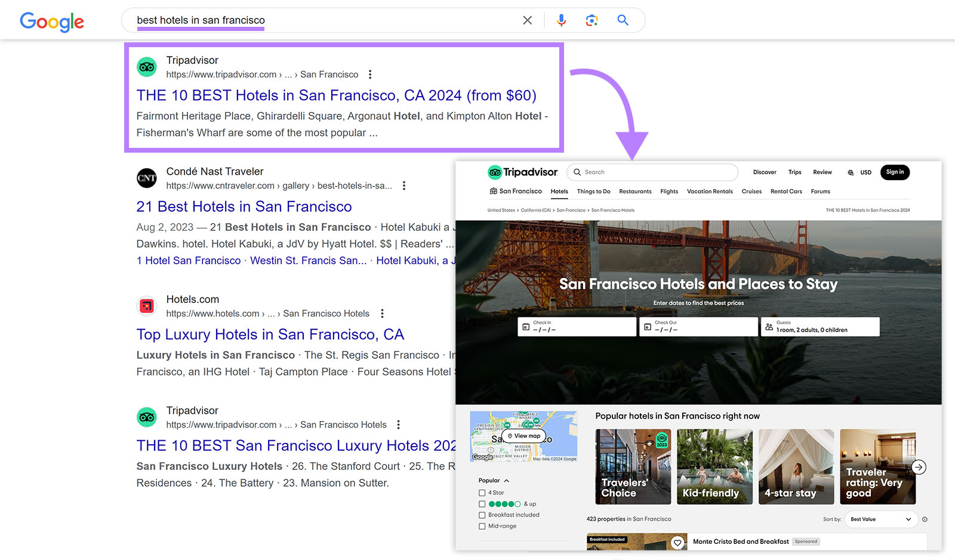Click the Google search magnifier icon
The image size is (955, 560).
coord(623,20)
